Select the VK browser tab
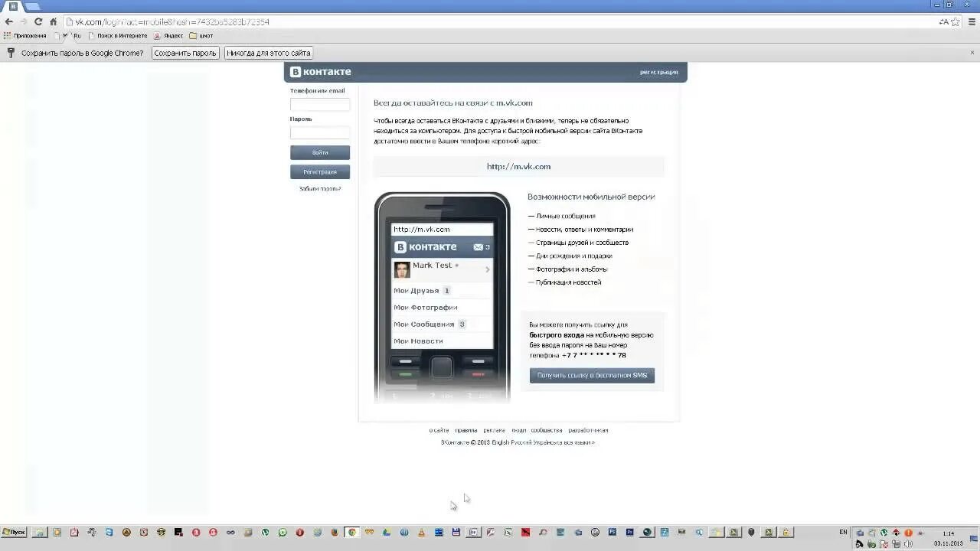This screenshot has width=980, height=551. click(13, 5)
